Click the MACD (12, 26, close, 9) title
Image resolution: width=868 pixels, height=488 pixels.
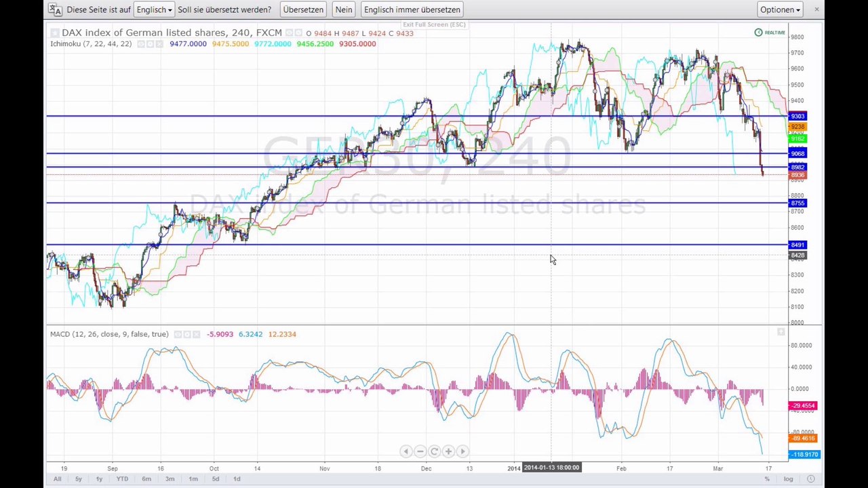109,334
